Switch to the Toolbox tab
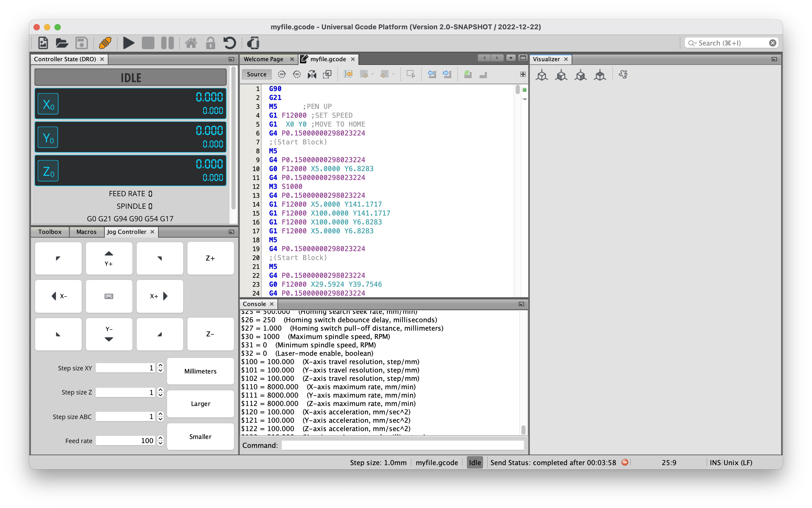812x508 pixels. [x=50, y=232]
